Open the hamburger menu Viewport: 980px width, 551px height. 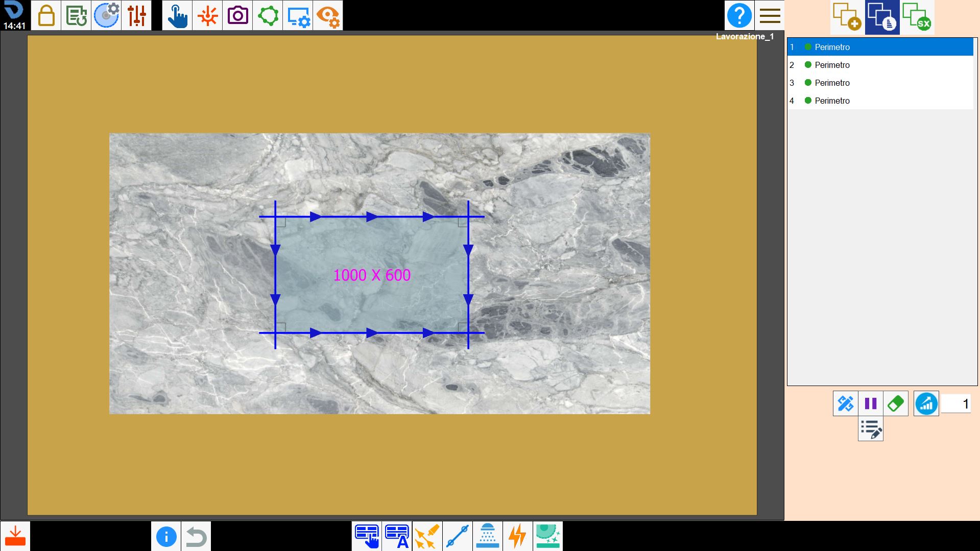click(x=770, y=15)
